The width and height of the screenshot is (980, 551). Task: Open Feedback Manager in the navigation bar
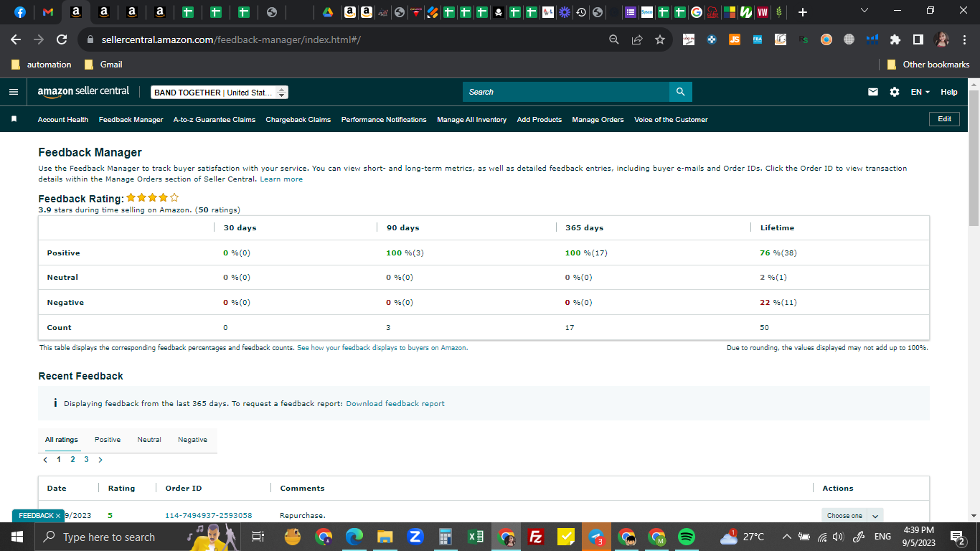(x=131, y=120)
